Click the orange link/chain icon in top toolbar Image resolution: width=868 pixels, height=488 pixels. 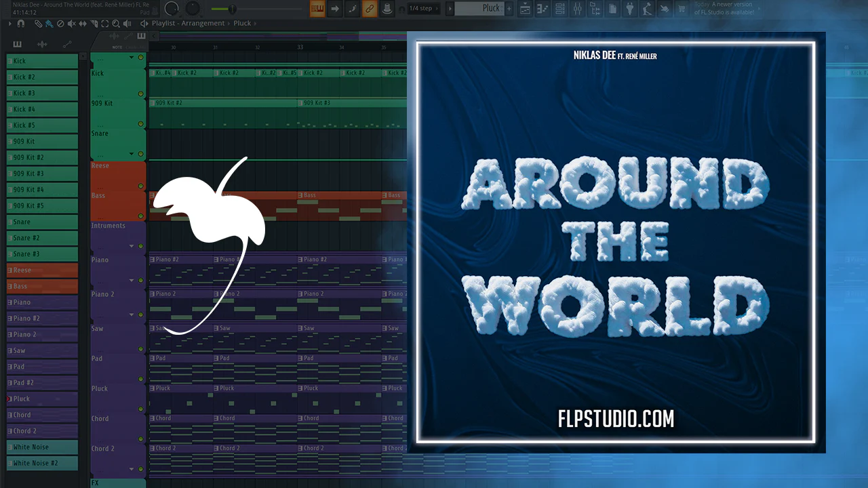(370, 9)
